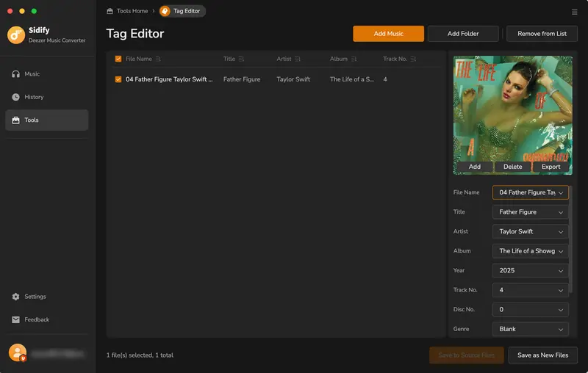Viewport: 588px width, 373px height.
Task: Click the sort icon beside Track No. column
Action: (x=413, y=59)
